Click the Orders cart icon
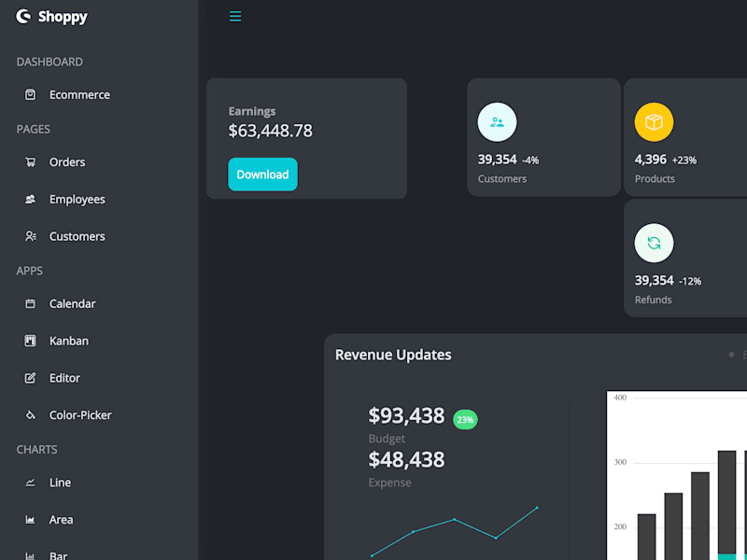Screen dimensions: 747x560 click(30, 162)
